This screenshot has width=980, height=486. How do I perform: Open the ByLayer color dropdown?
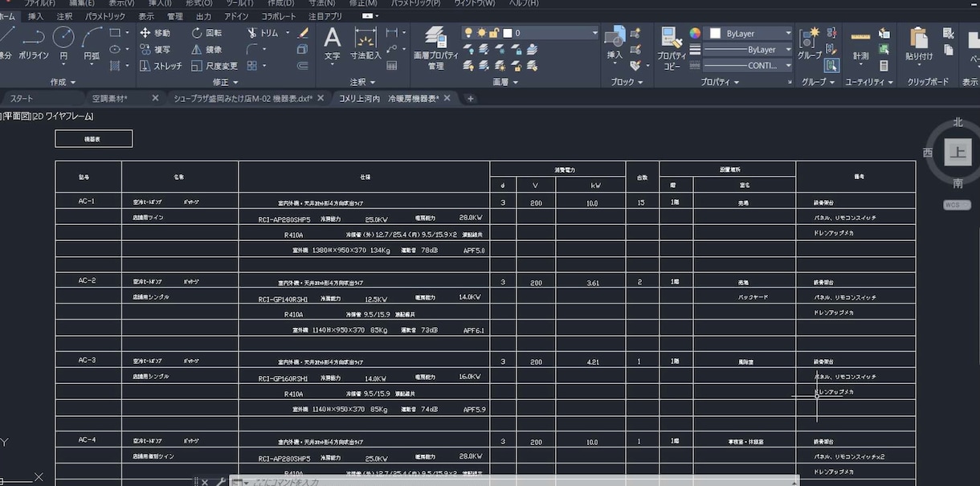click(x=787, y=33)
